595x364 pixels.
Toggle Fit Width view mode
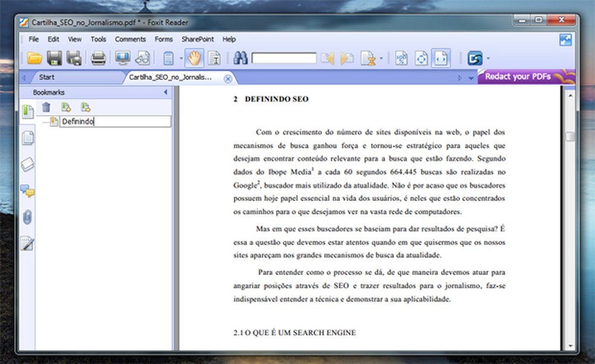tap(441, 58)
